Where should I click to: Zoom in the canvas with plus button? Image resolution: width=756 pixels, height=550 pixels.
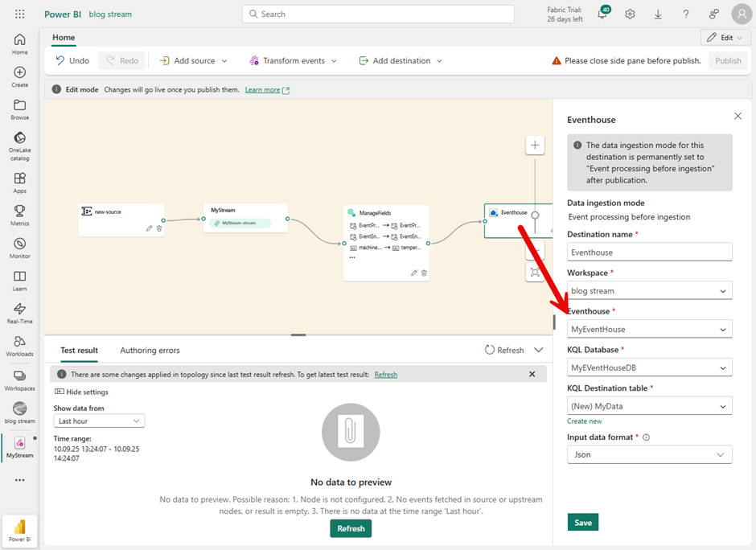(535, 145)
